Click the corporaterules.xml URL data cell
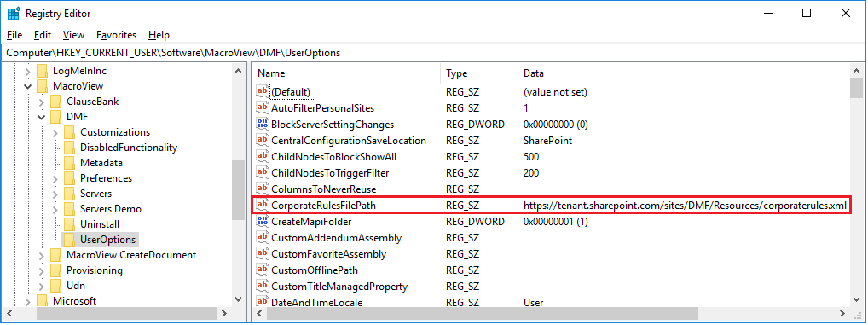Screen dimensions: 868x325 686,206
